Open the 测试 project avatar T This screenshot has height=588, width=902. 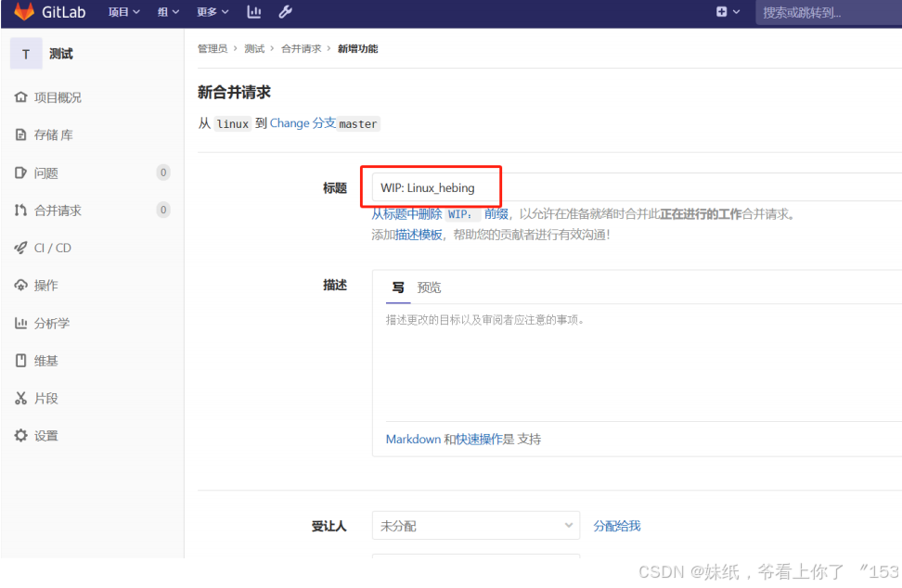[x=26, y=54]
